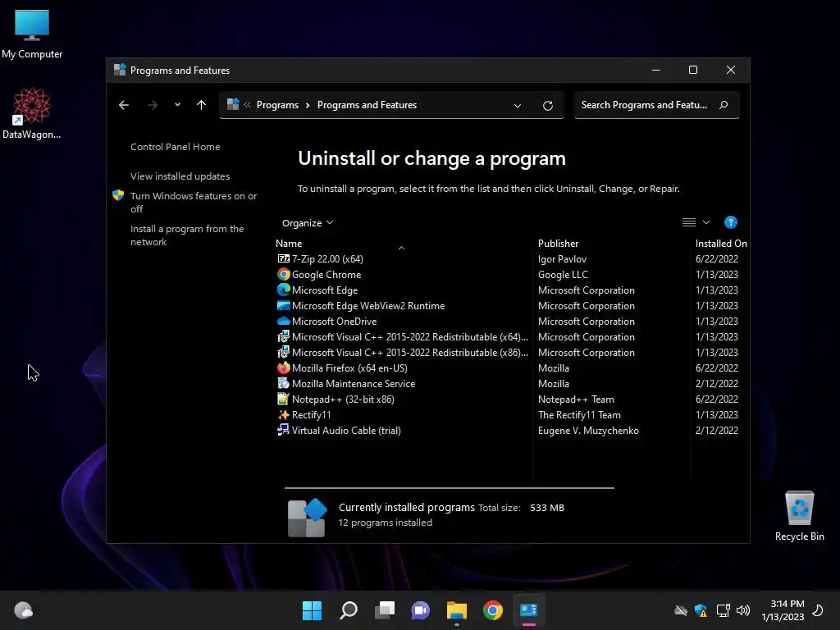Sort by the Name column header
The height and width of the screenshot is (630, 840).
(x=289, y=243)
